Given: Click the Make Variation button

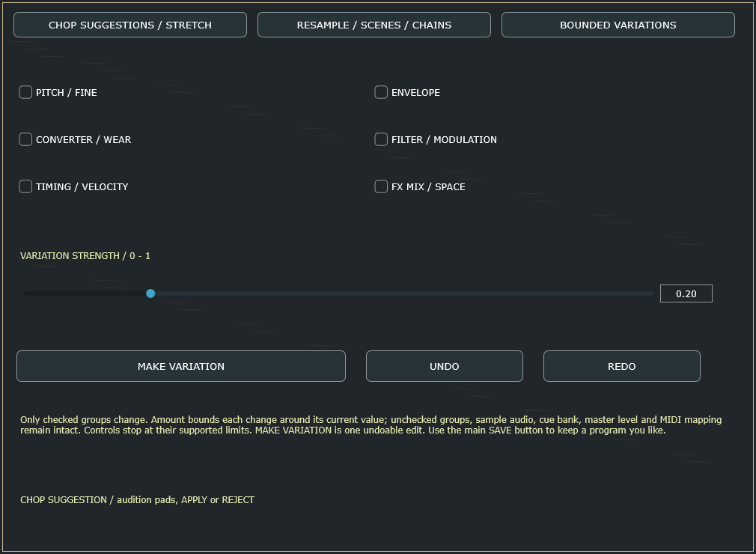Looking at the screenshot, I should point(181,366).
